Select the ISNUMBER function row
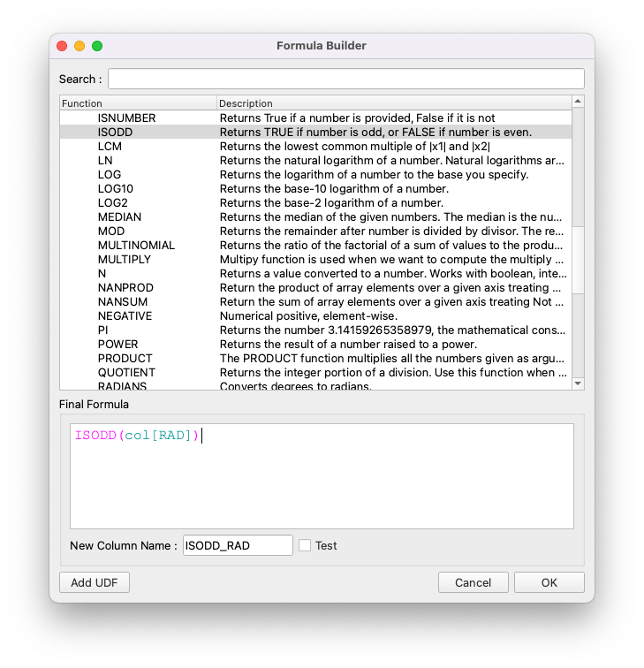644x668 pixels. click(315, 118)
